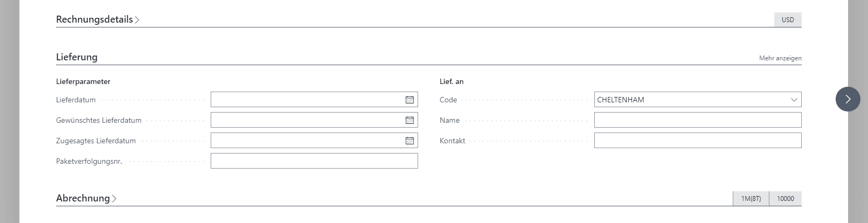Open calendar for Zugesagtes Lieferdatum
The height and width of the screenshot is (223, 868).
tap(409, 141)
